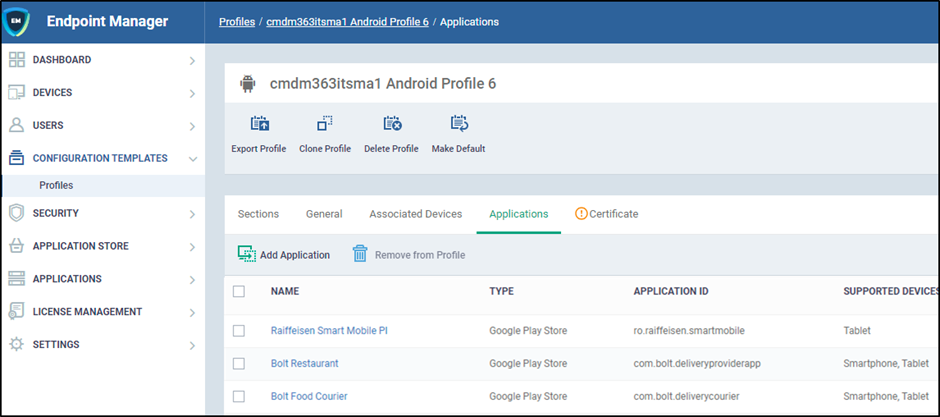Click the Clone Profile icon
940x417 pixels.
click(x=325, y=124)
